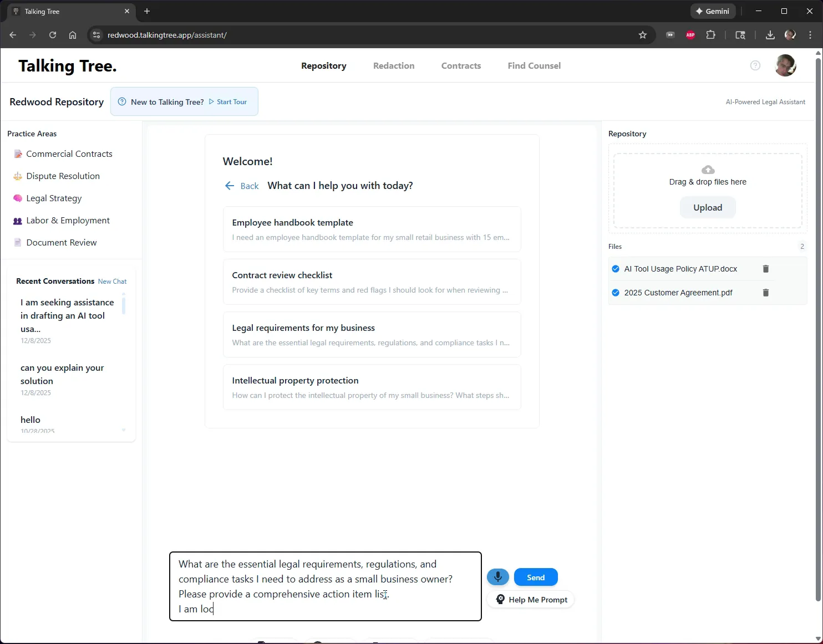Viewport: 823px width, 644px height.
Task: Go to the Find Counsel tab
Action: (534, 65)
